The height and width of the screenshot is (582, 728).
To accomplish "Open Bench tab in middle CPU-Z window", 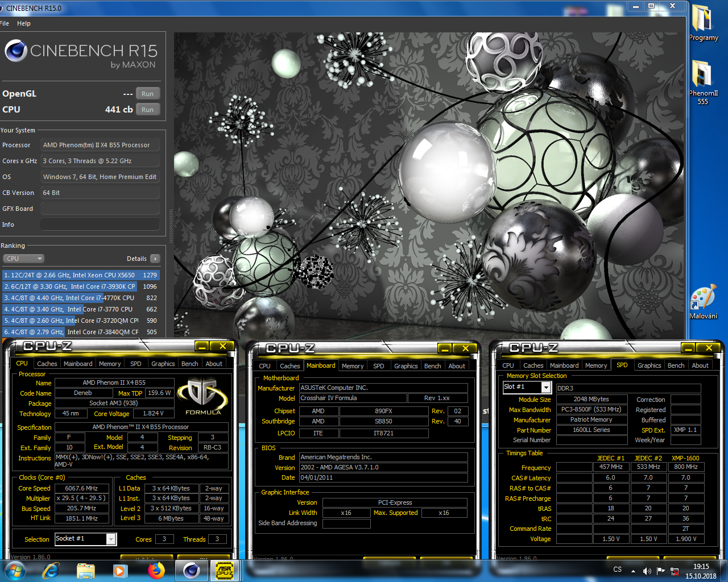I will click(433, 366).
